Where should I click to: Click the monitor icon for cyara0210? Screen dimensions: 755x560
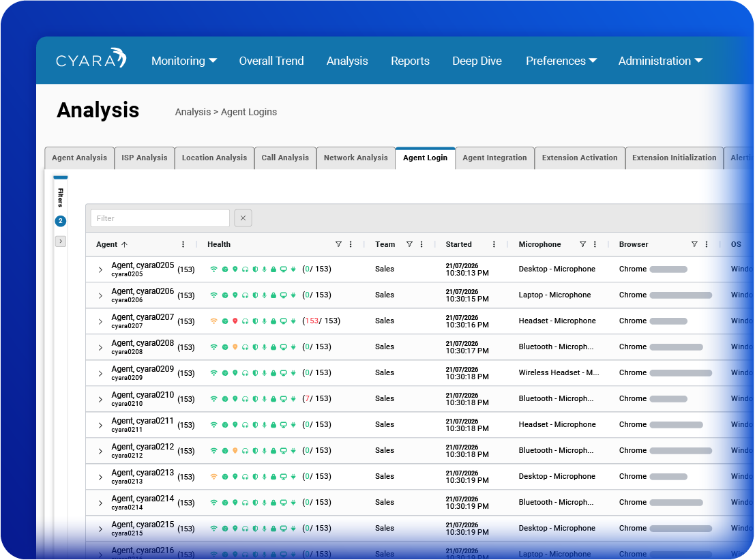tap(284, 399)
